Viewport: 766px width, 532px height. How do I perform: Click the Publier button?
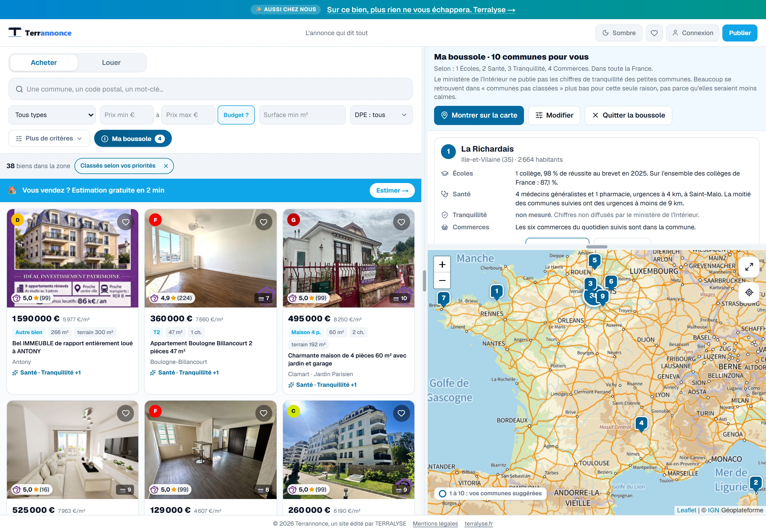[x=740, y=33]
